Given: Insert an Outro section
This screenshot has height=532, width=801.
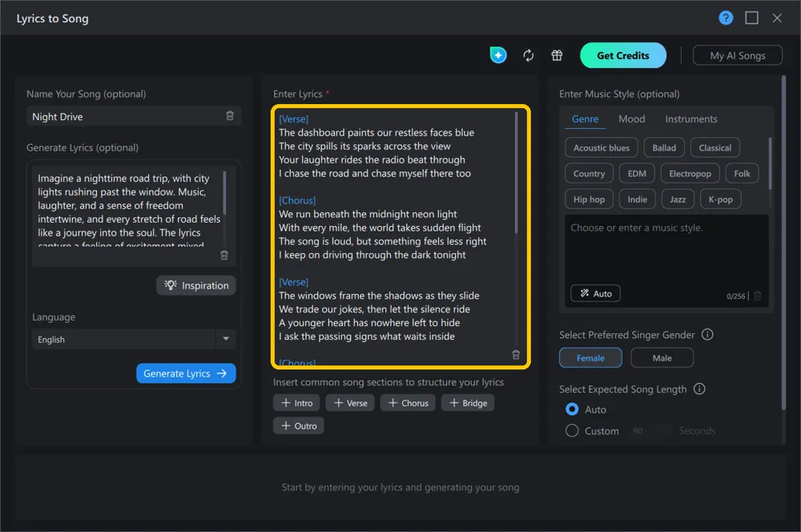Looking at the screenshot, I should click(x=298, y=425).
